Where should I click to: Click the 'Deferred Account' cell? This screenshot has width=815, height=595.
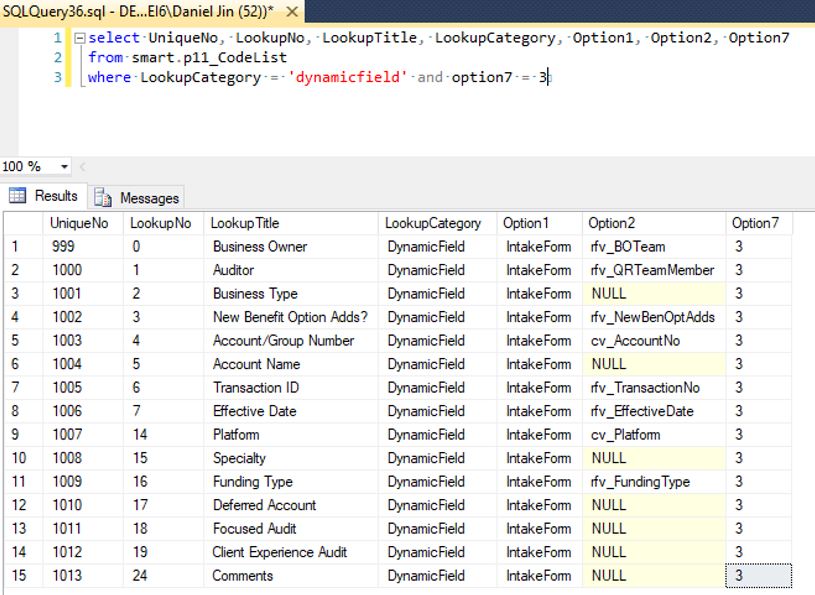point(291,505)
